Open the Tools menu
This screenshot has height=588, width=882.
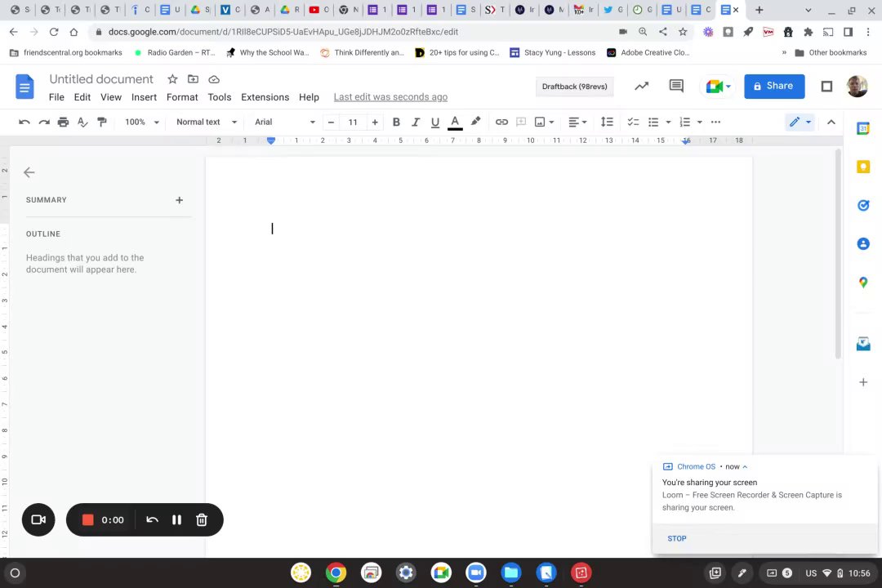tap(220, 97)
